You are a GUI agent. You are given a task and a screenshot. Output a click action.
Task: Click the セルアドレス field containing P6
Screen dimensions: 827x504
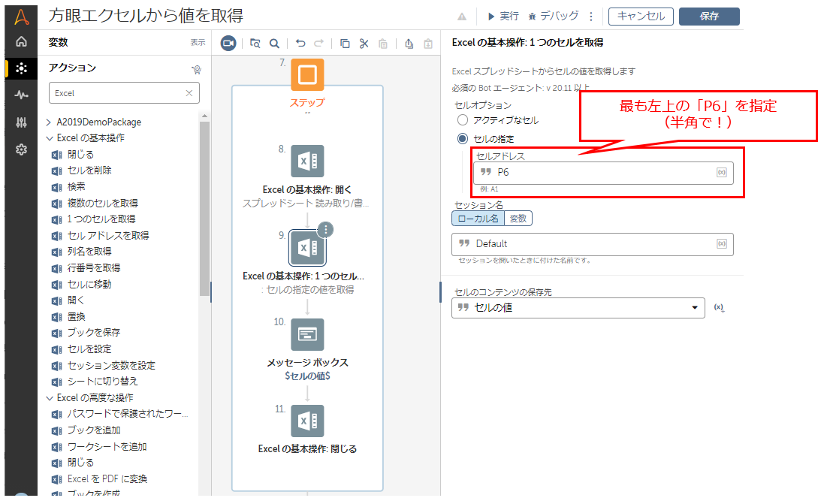pos(603,173)
